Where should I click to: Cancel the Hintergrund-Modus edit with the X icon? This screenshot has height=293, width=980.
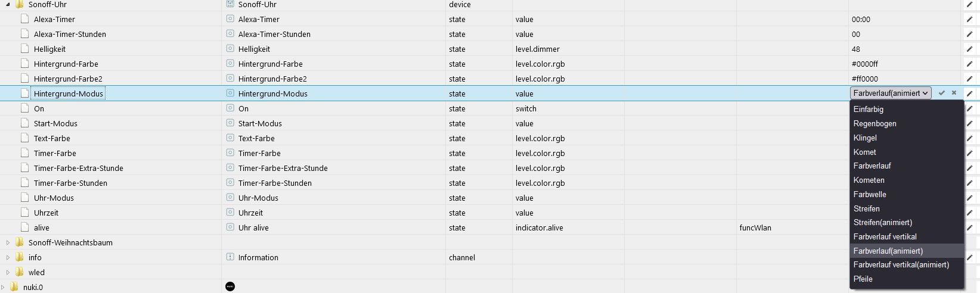pos(954,93)
